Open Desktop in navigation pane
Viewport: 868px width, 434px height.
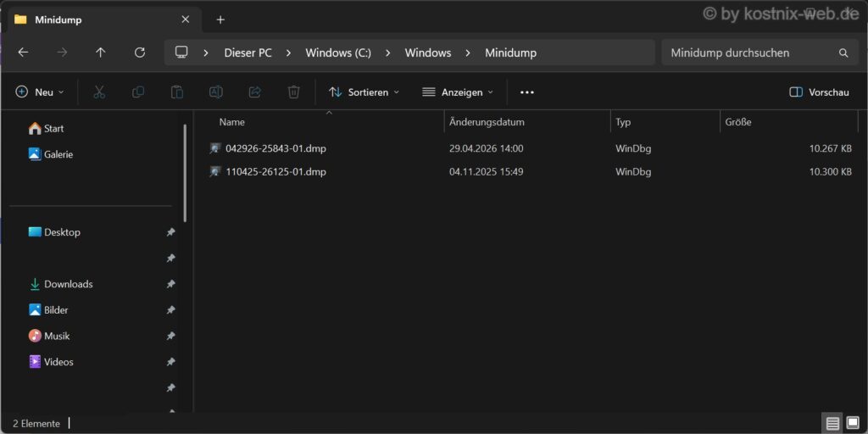point(54,232)
